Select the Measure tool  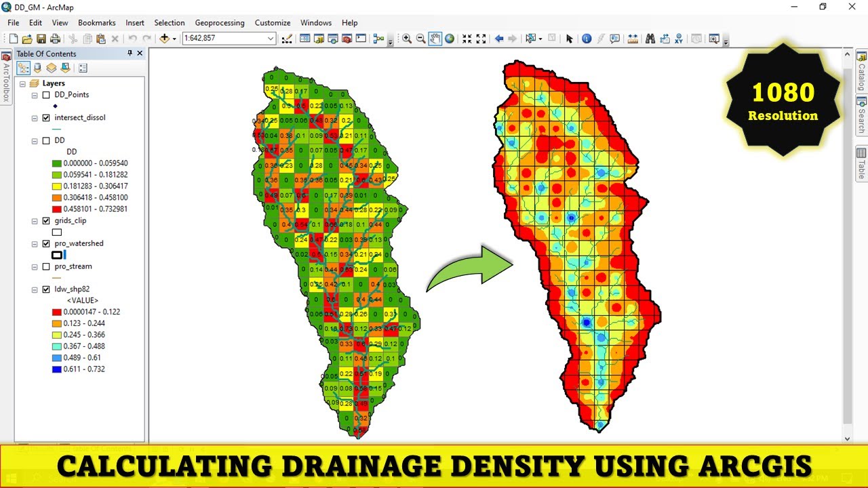[x=633, y=39]
